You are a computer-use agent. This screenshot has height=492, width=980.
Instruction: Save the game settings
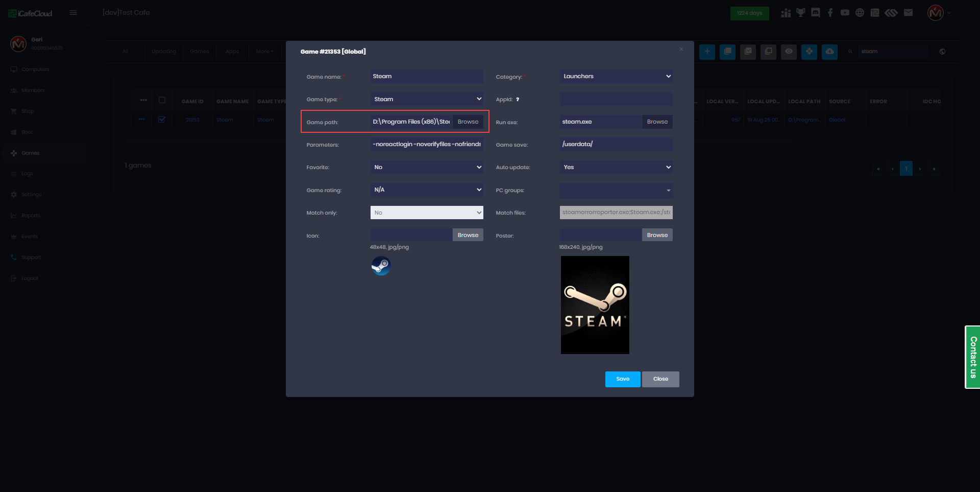(622, 379)
